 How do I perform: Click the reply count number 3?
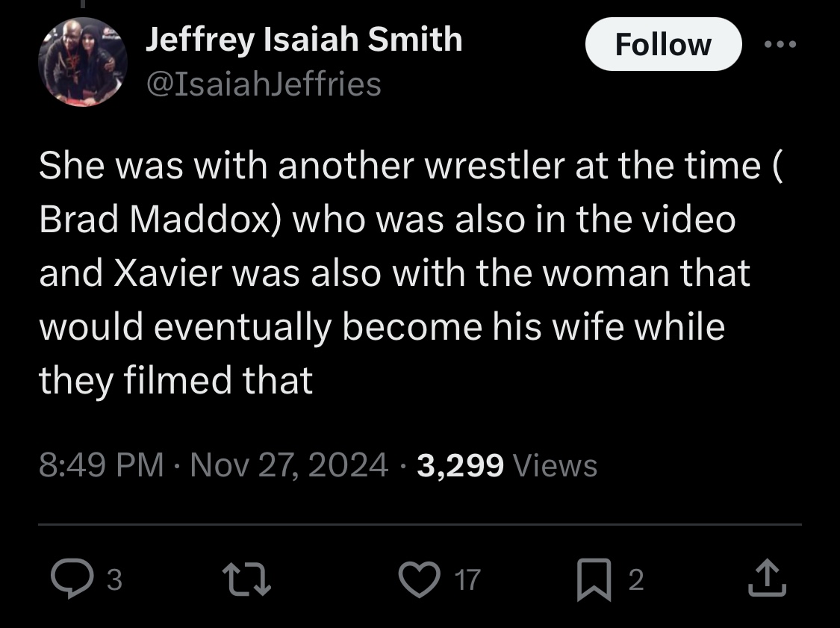point(113,580)
